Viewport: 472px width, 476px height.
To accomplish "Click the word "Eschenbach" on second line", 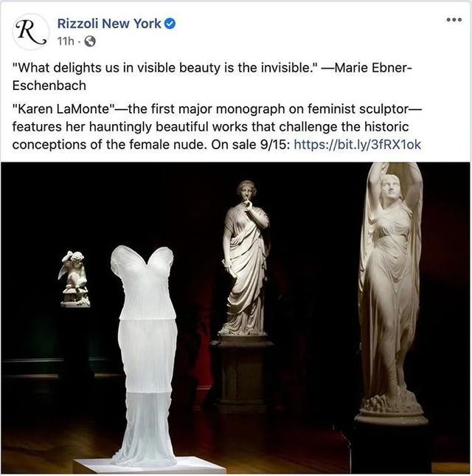I will pos(49,86).
